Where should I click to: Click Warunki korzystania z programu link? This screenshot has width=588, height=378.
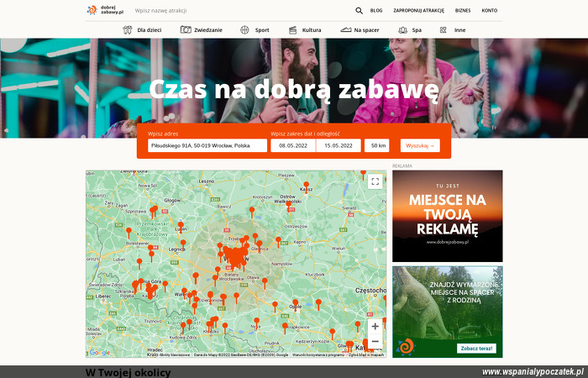coord(318,354)
